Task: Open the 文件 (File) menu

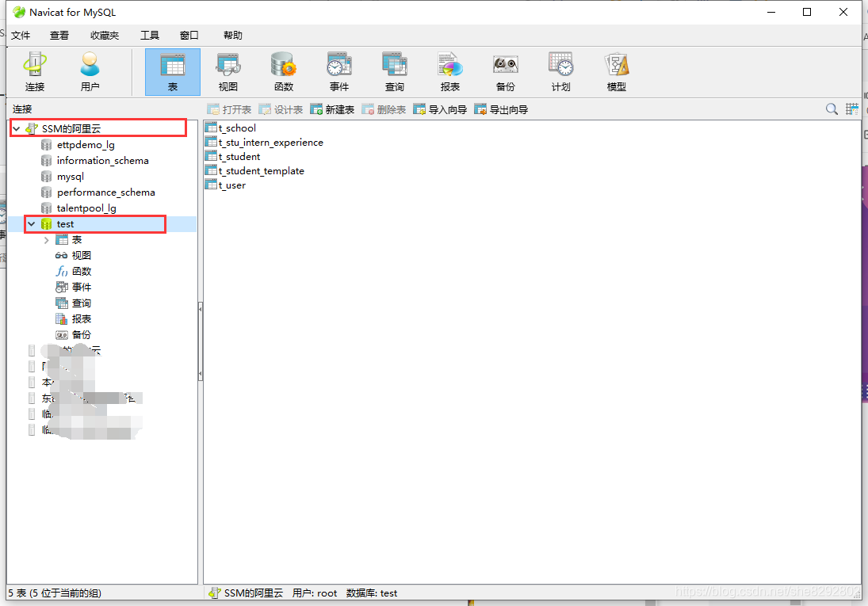Action: click(21, 36)
